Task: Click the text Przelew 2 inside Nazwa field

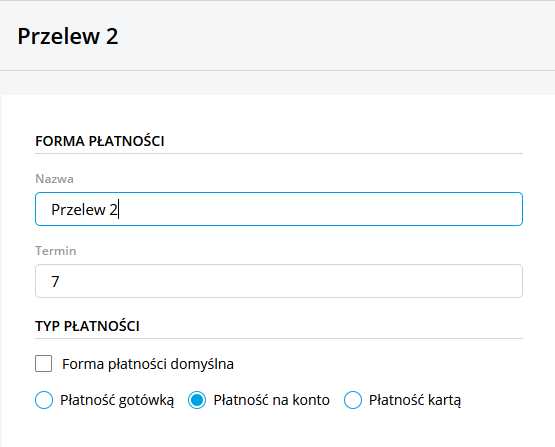Action: tap(84, 210)
